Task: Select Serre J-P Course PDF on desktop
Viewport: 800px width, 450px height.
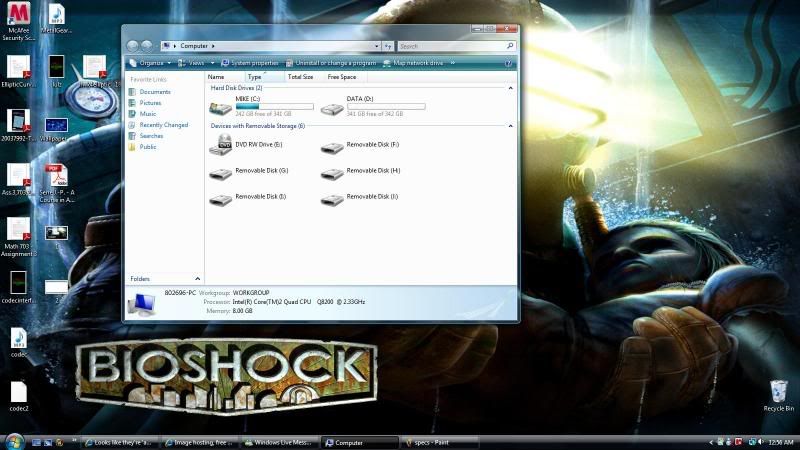Action: (57, 184)
